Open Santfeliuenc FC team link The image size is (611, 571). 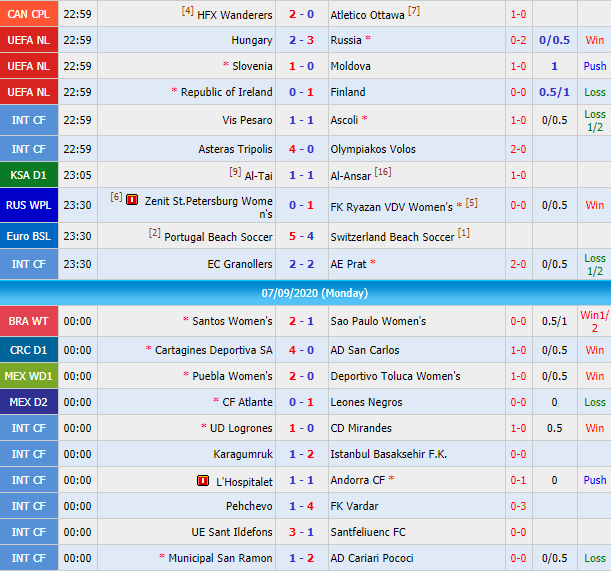click(368, 532)
